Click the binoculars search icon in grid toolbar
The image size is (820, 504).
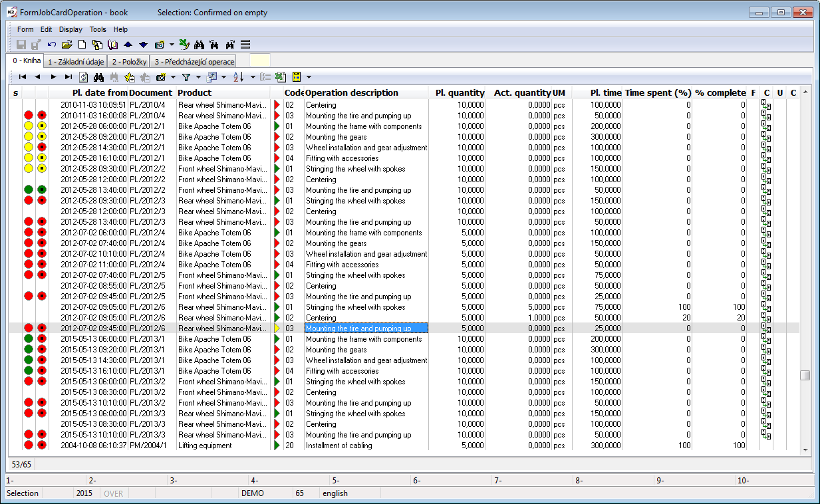[x=99, y=77]
